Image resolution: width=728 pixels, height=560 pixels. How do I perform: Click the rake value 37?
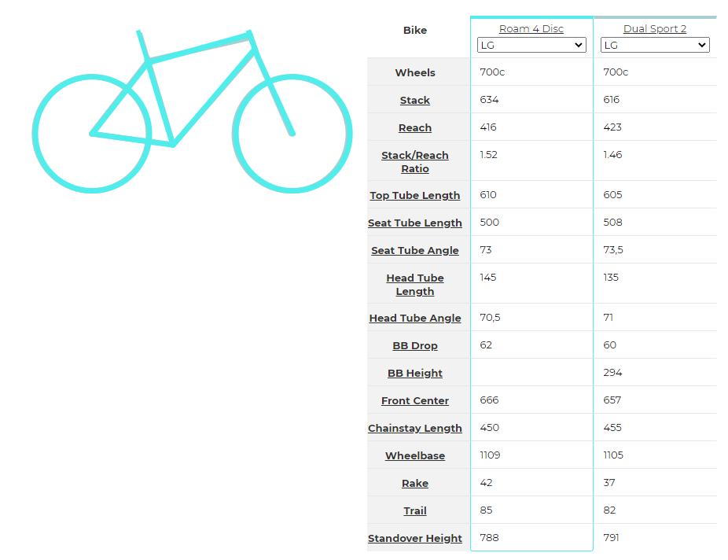(609, 482)
